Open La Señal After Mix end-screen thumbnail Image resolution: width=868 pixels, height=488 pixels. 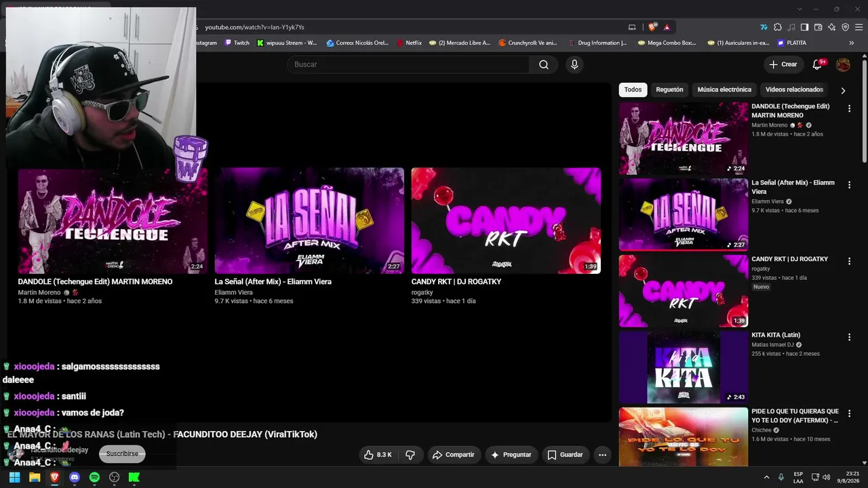[x=309, y=221]
